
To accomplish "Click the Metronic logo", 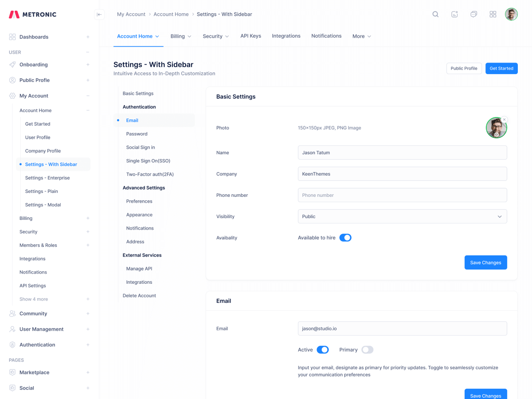I will pos(31,14).
